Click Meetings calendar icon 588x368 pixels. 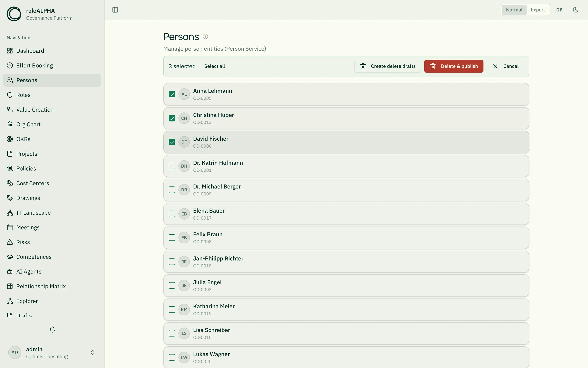click(x=10, y=227)
